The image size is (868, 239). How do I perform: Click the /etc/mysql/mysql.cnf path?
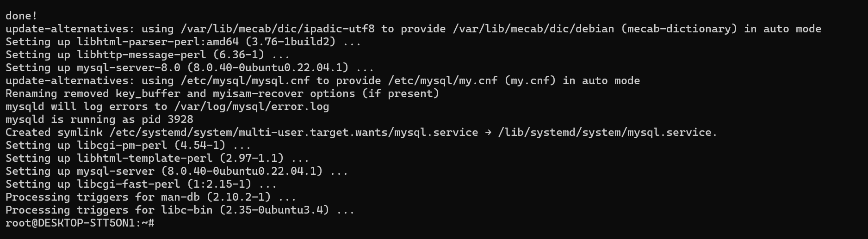[245, 80]
